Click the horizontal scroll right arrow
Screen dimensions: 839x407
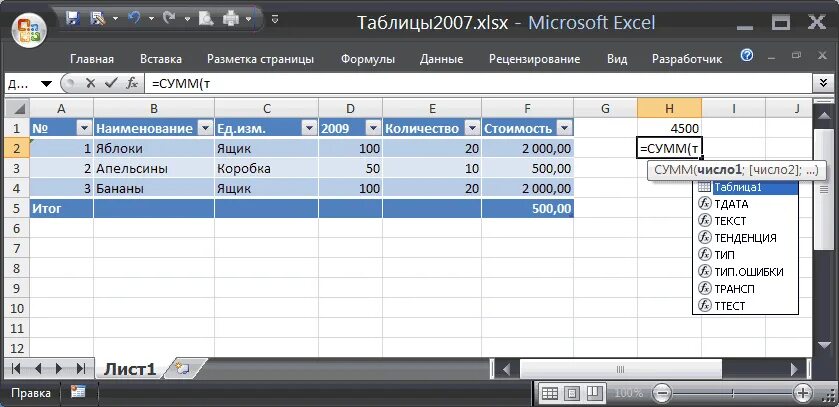tap(794, 369)
